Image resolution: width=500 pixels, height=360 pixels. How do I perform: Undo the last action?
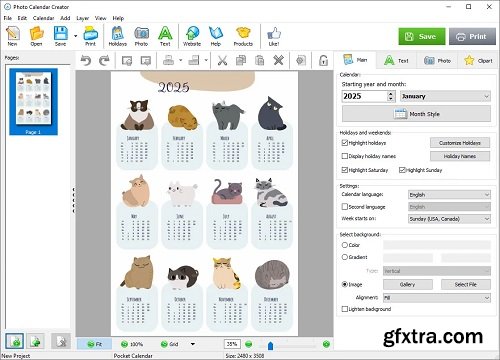point(86,60)
